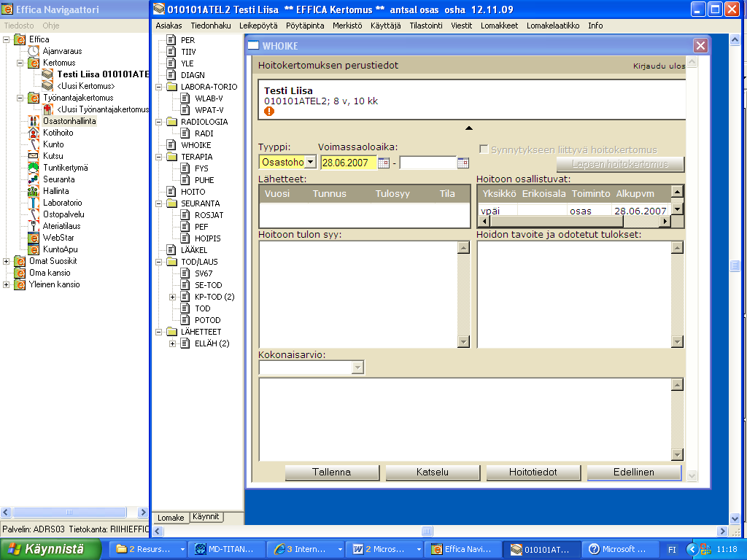747x560 pixels.
Task: Click the Tallenna button
Action: 332,472
